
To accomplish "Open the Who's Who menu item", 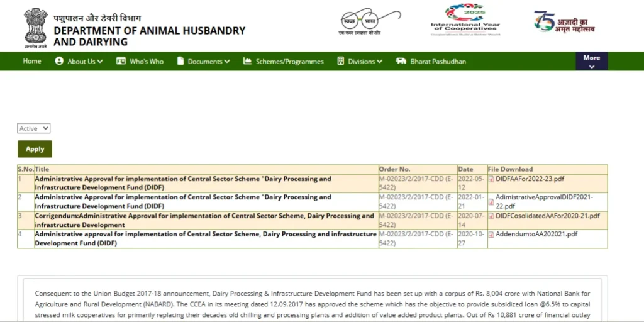I will point(146,62).
